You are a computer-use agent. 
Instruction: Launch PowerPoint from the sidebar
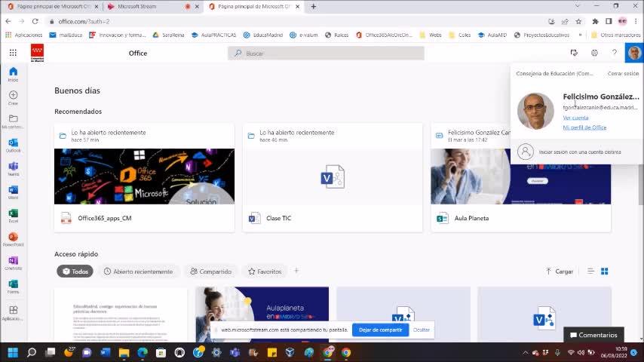click(13, 239)
